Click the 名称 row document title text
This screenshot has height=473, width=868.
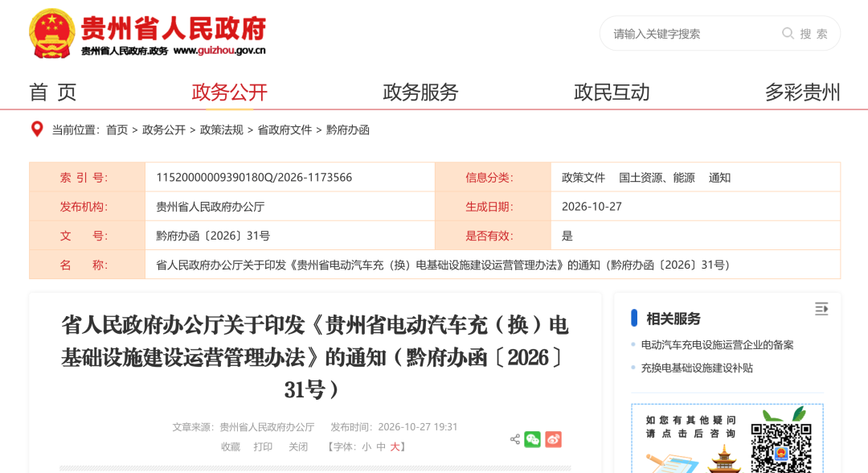point(443,265)
